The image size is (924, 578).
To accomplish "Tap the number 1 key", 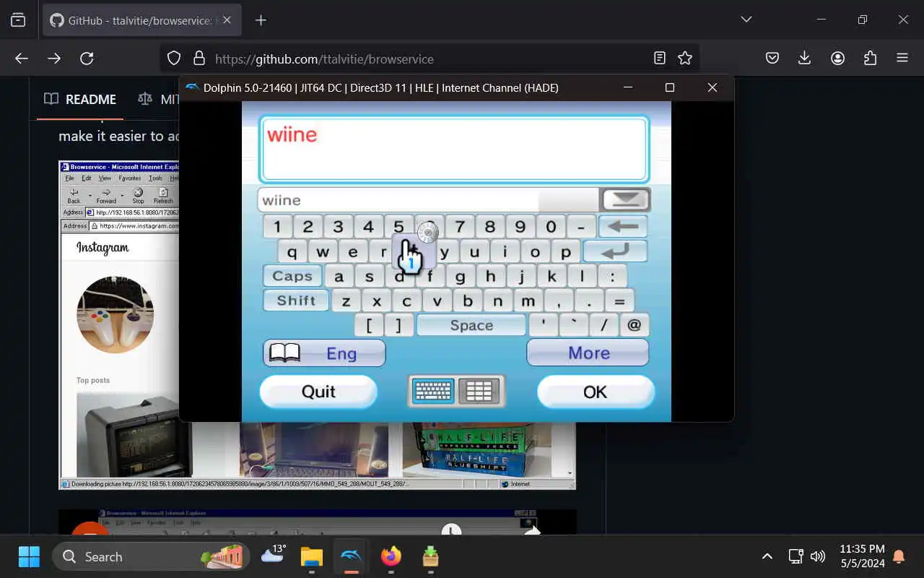I will (x=277, y=226).
